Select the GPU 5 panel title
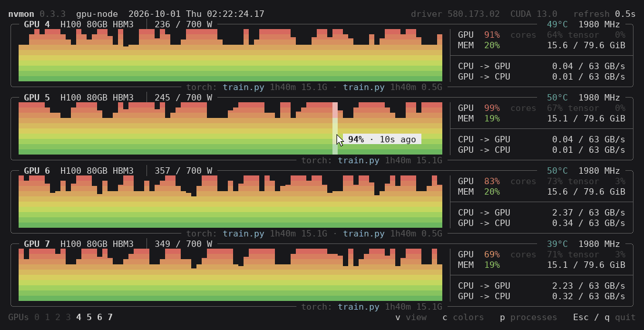The image size is (644, 330). tap(37, 97)
